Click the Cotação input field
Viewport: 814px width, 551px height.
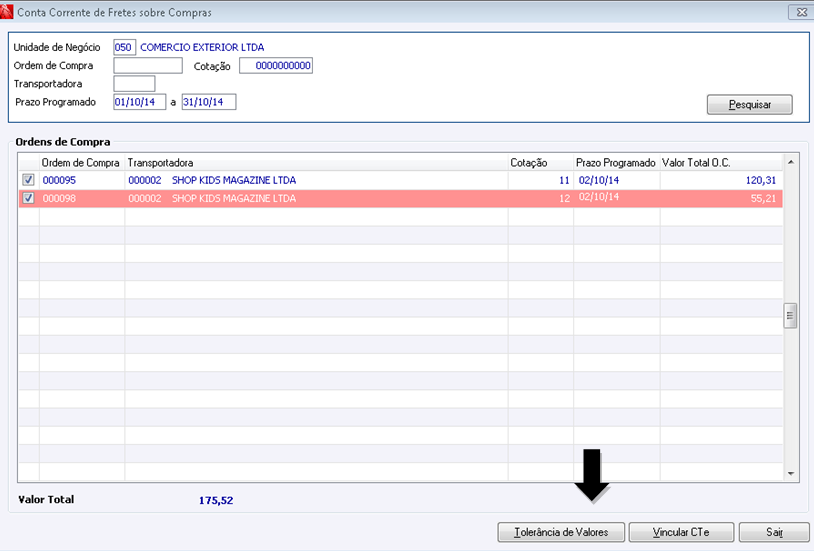tap(276, 65)
